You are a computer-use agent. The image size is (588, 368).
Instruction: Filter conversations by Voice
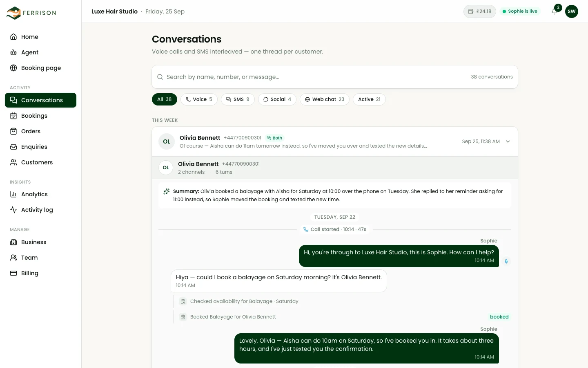(x=199, y=99)
